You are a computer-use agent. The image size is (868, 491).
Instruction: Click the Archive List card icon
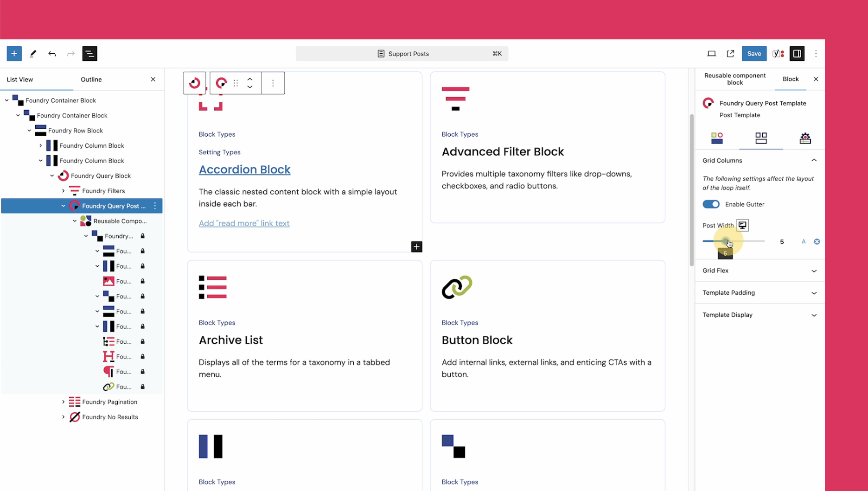[213, 287]
